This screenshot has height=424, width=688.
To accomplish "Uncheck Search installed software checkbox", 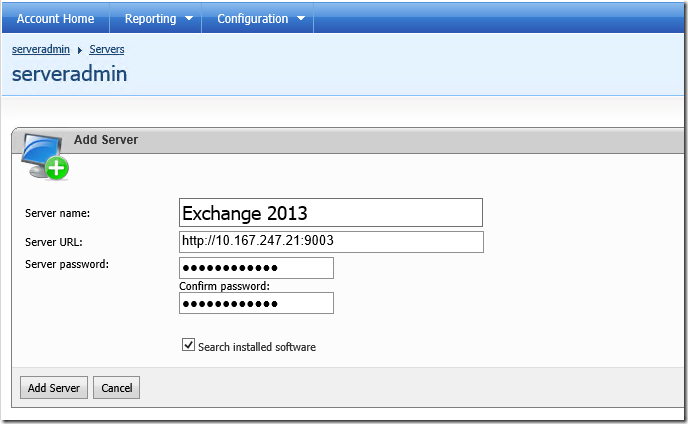I will [x=188, y=345].
